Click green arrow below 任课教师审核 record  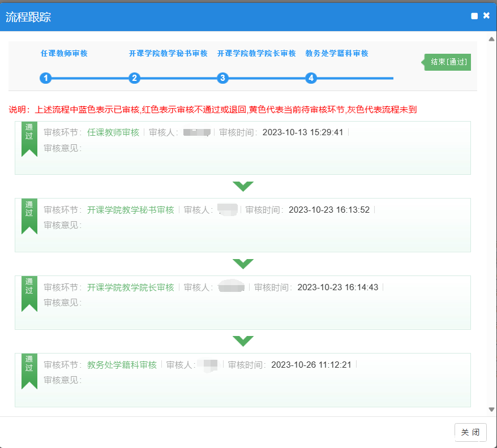coord(243,186)
